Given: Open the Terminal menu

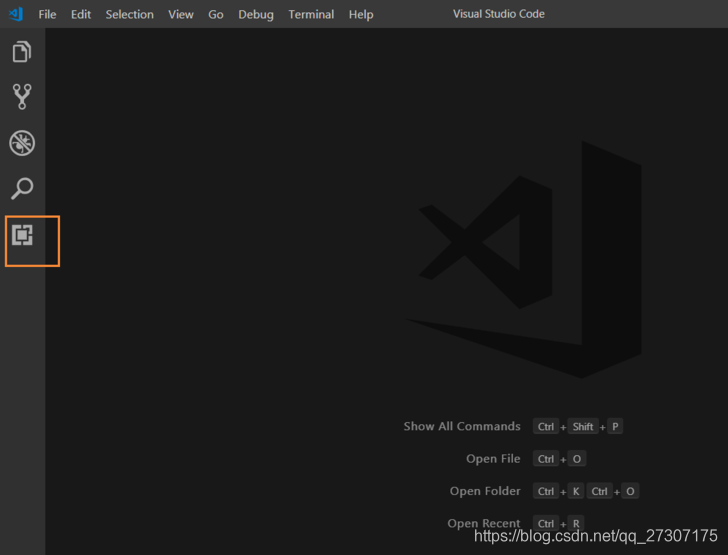Looking at the screenshot, I should [x=311, y=14].
